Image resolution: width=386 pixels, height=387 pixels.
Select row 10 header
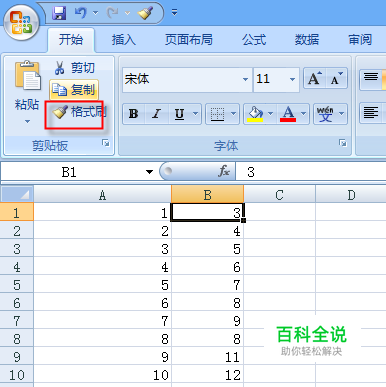point(17,375)
